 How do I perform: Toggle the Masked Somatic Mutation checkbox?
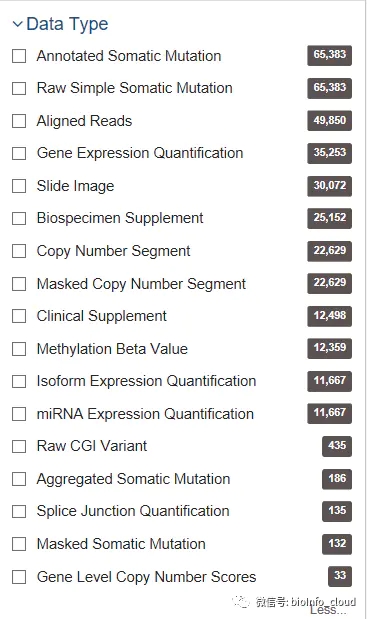[x=19, y=544]
